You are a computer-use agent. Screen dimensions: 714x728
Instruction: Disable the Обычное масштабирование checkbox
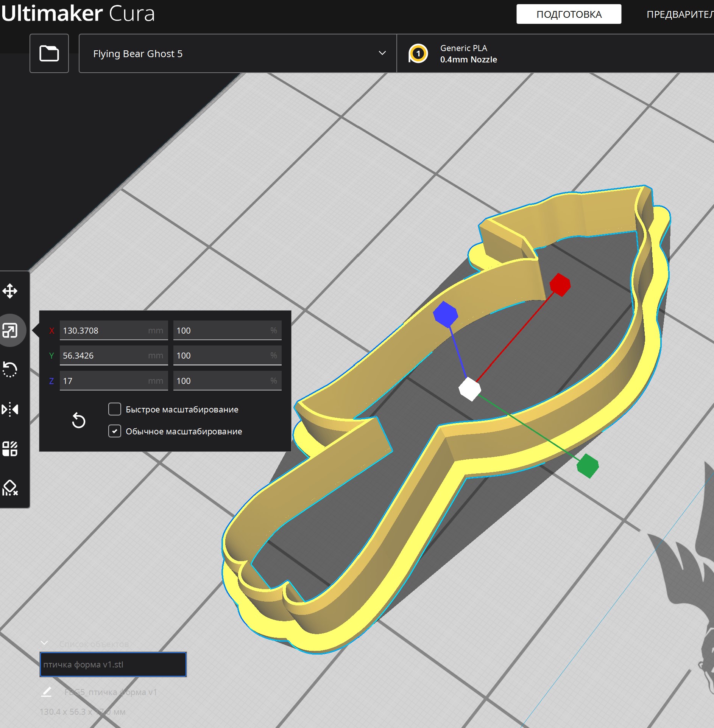click(x=115, y=431)
